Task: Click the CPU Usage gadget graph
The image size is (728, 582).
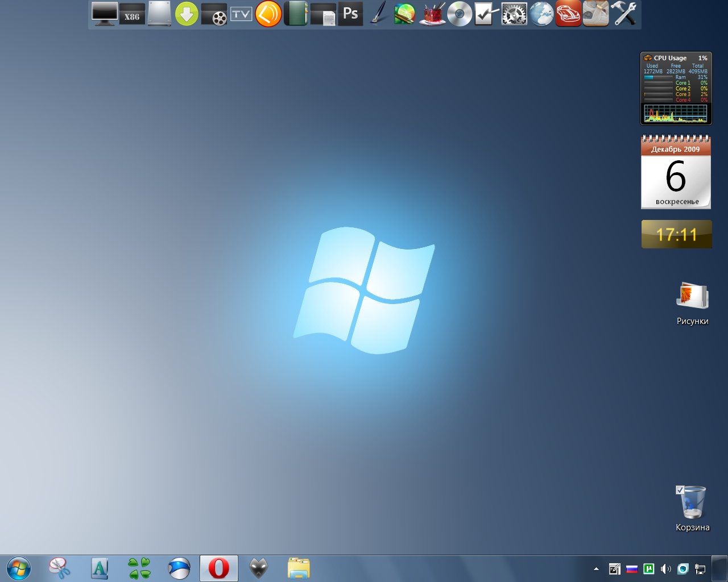Action: coord(676,113)
